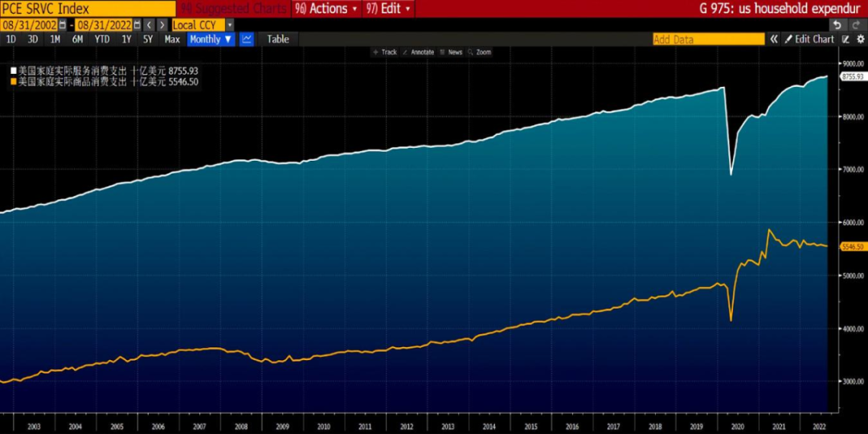This screenshot has height=434, width=868.
Task: Open the Actions menu
Action: click(x=325, y=9)
